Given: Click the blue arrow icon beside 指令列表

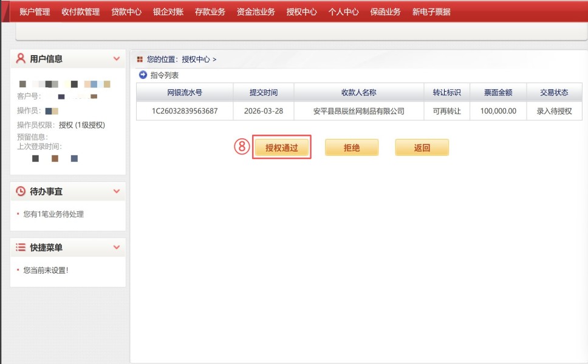Looking at the screenshot, I should pyautogui.click(x=143, y=75).
